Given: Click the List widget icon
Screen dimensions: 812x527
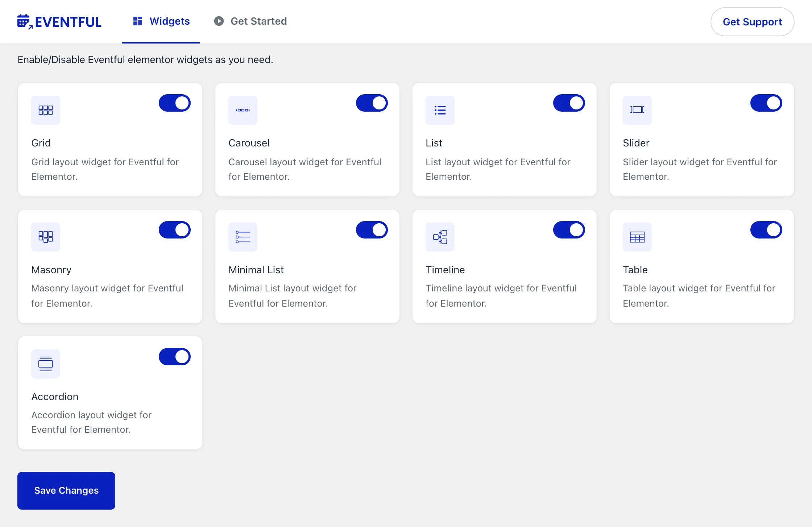Looking at the screenshot, I should [x=440, y=110].
